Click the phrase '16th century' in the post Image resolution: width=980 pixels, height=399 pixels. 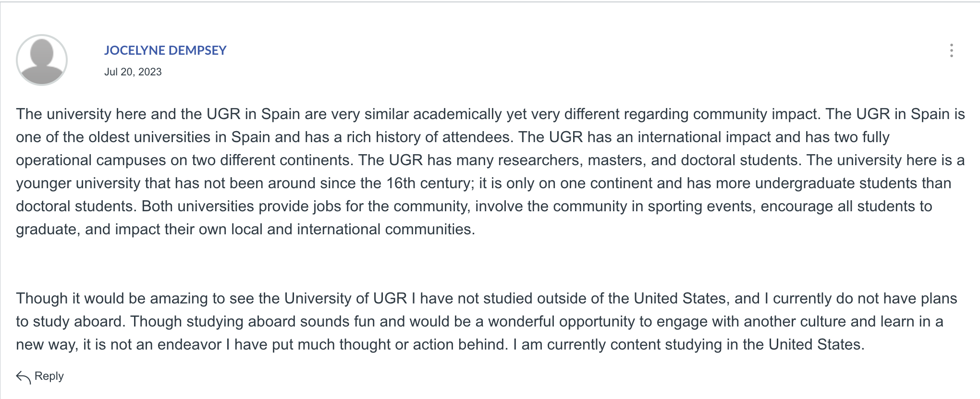429,183
